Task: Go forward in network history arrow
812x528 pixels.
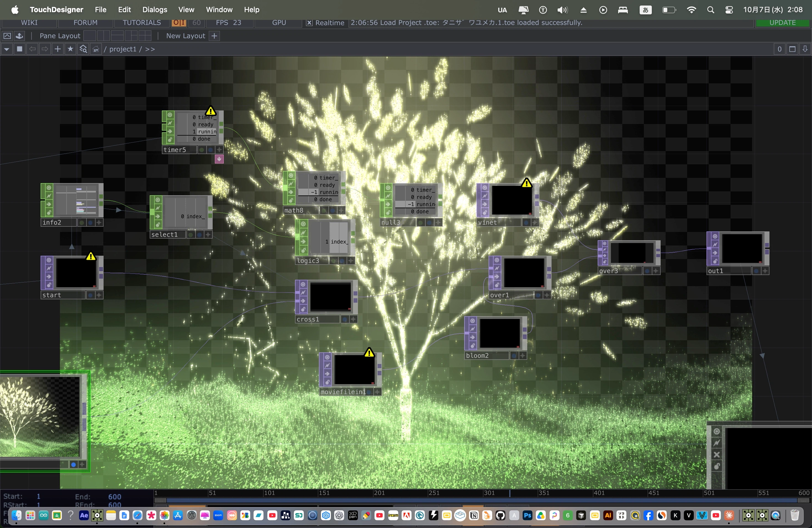Action: coord(45,49)
